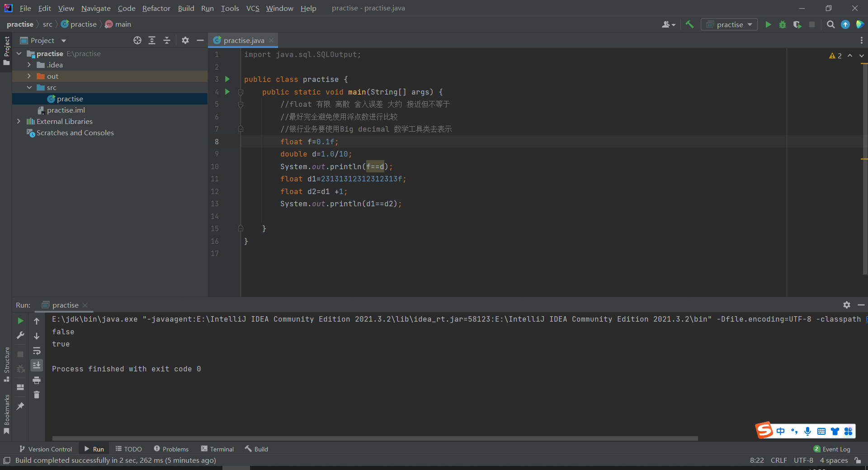Clear console output with trash icon
Image resolution: width=868 pixels, height=470 pixels.
[x=37, y=395]
